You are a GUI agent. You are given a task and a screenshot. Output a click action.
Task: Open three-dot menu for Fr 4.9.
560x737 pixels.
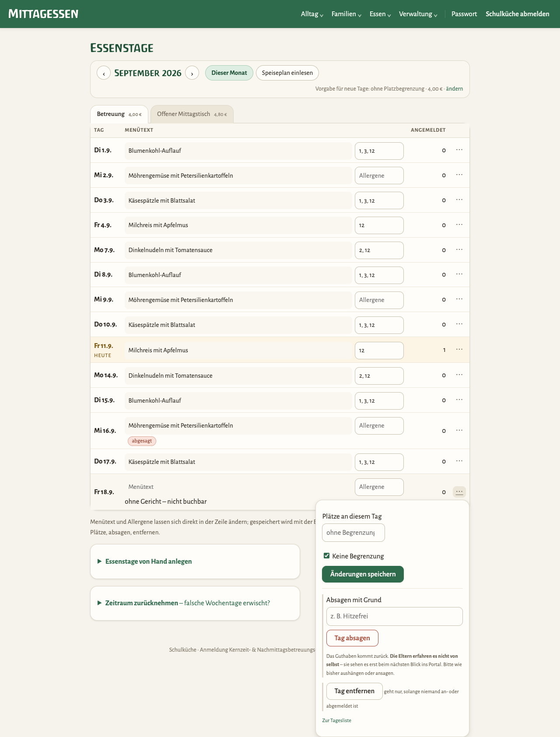(x=459, y=225)
